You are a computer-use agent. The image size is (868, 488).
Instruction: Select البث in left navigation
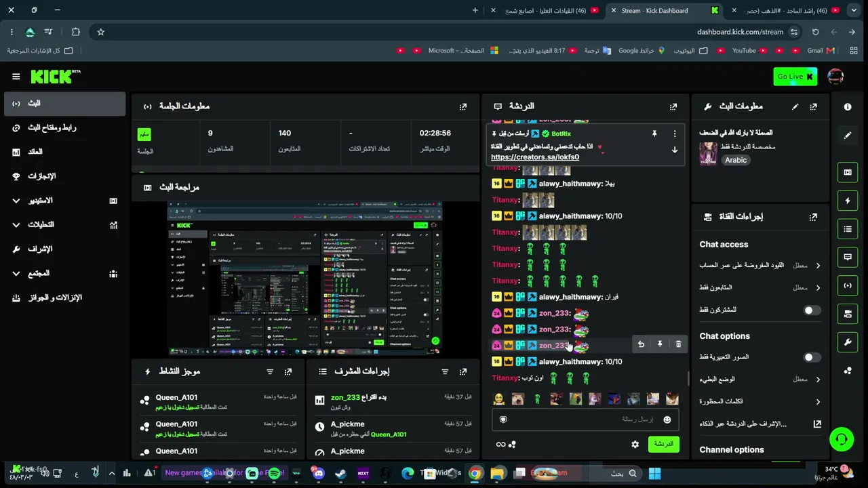[64, 104]
